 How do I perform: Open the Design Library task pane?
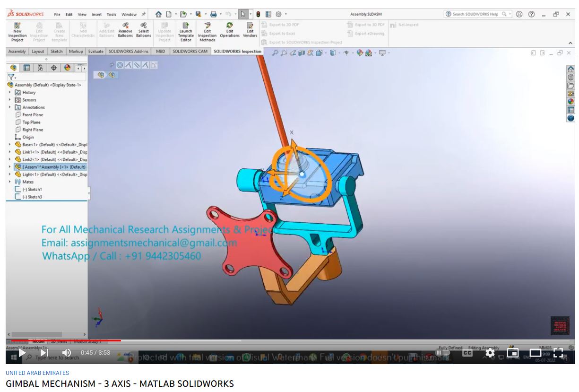pos(570,77)
